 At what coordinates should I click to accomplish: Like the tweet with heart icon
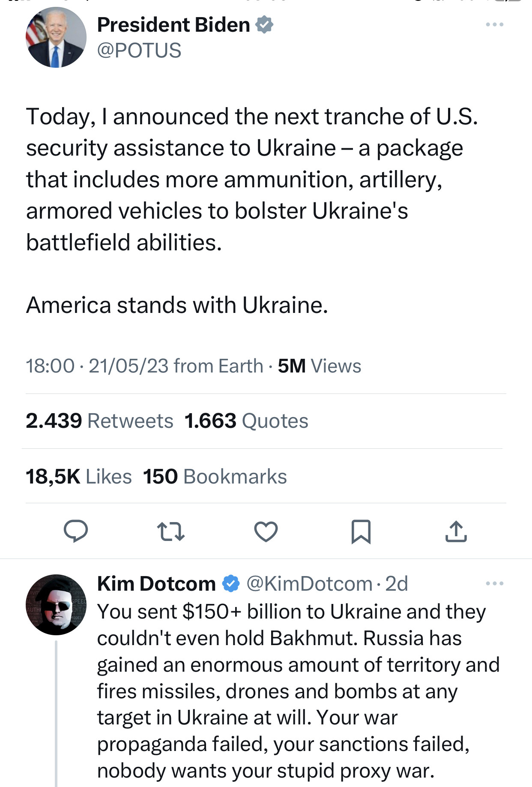(x=266, y=532)
